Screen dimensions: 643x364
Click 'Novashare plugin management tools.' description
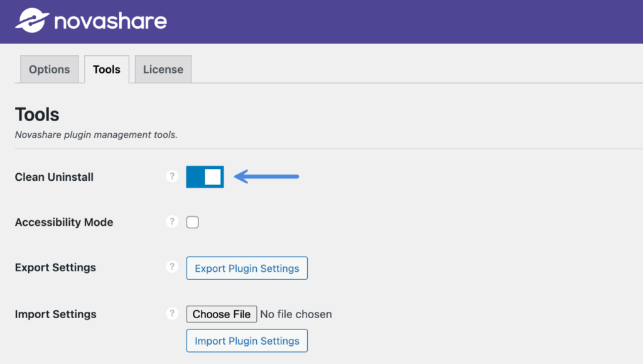click(96, 135)
